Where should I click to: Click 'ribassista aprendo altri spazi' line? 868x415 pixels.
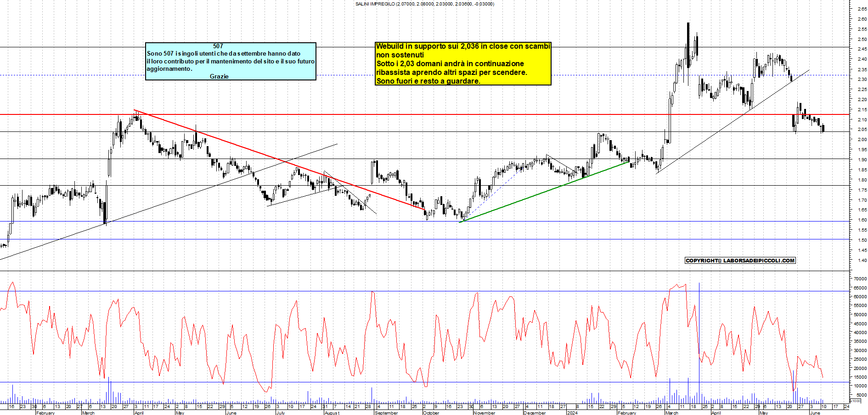[x=452, y=72]
